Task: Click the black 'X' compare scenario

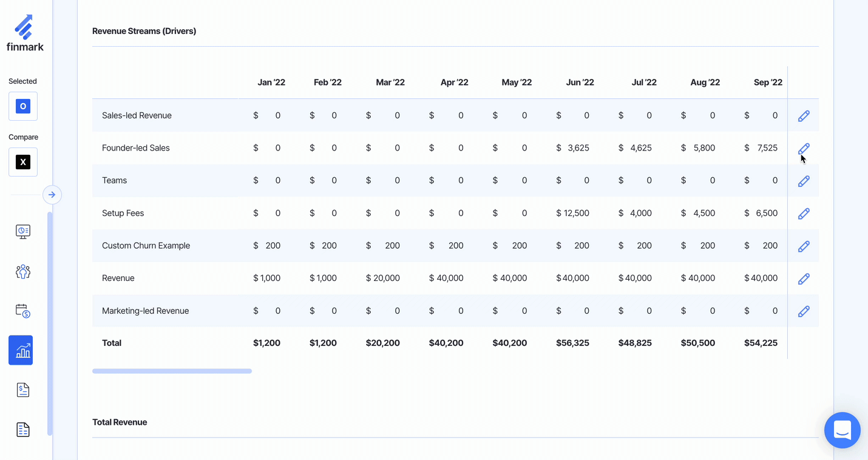Action: (23, 162)
